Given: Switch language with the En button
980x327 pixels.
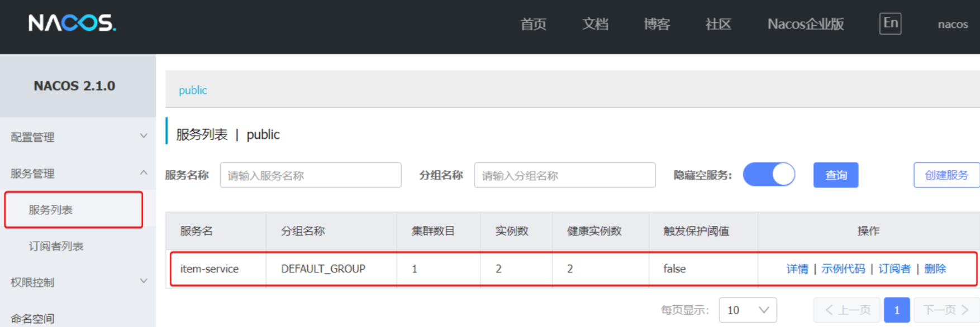Looking at the screenshot, I should pyautogui.click(x=890, y=23).
